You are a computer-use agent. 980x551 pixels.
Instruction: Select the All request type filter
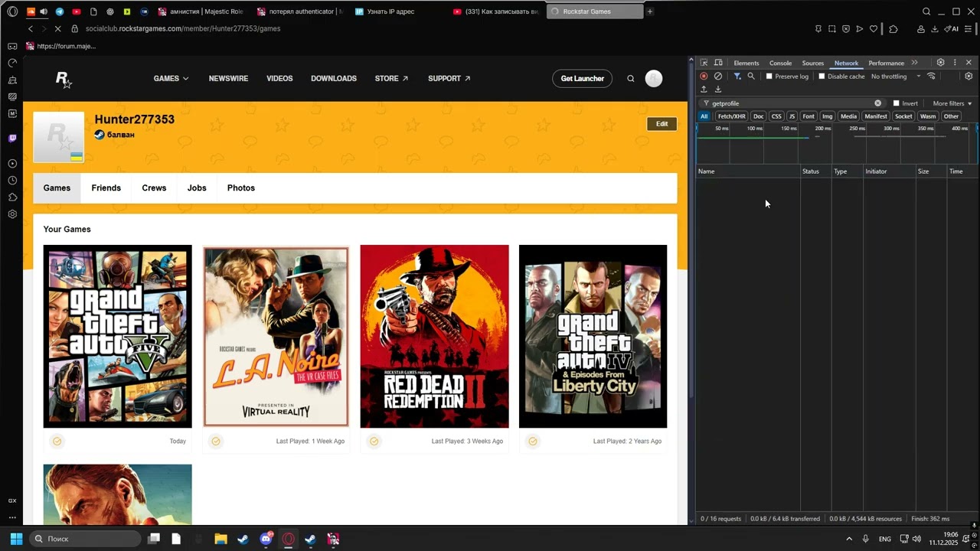tap(704, 116)
